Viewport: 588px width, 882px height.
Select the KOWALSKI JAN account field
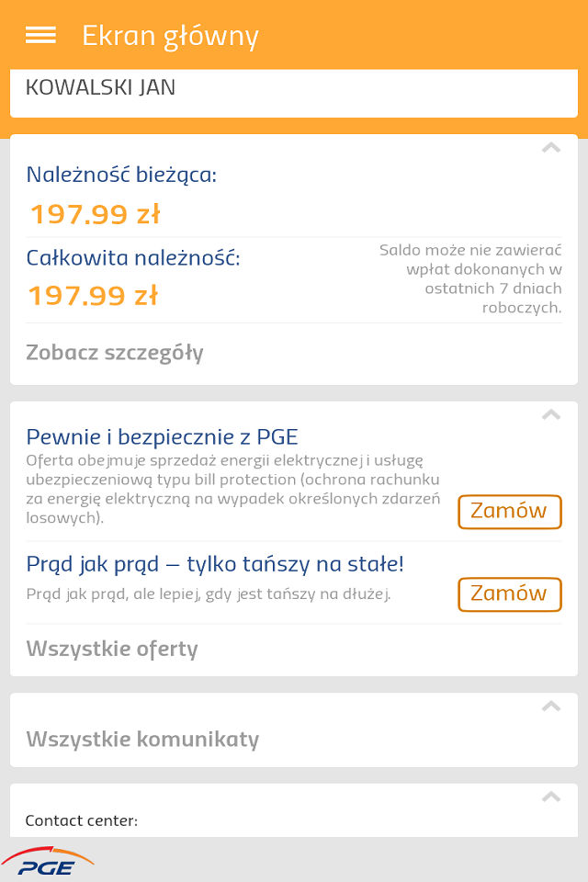click(x=101, y=88)
